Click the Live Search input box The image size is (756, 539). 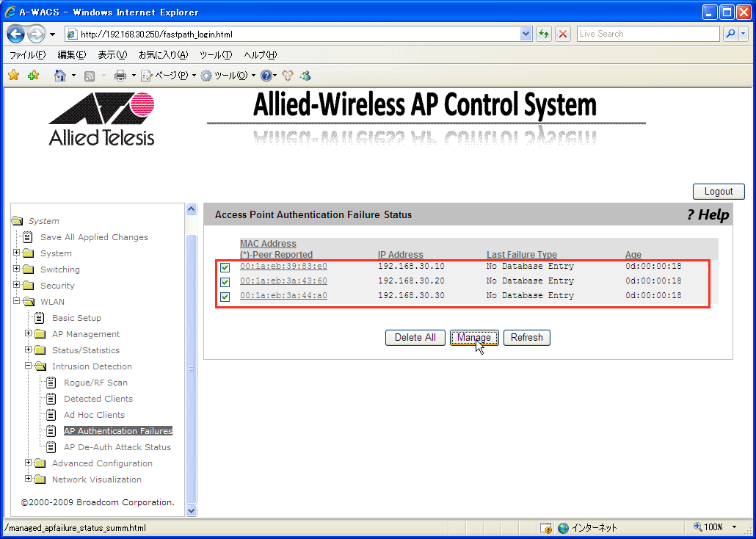(648, 34)
